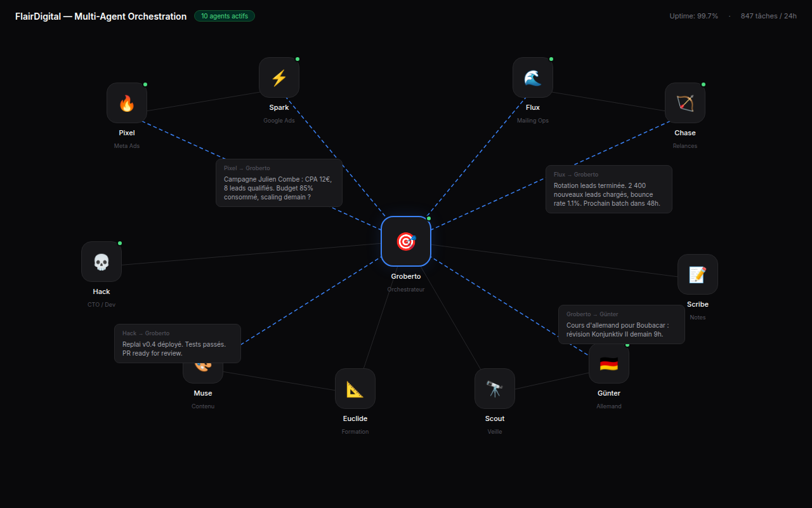Open the Pixel Meta Ads agent
The height and width of the screenshot is (508, 812).
tap(126, 102)
